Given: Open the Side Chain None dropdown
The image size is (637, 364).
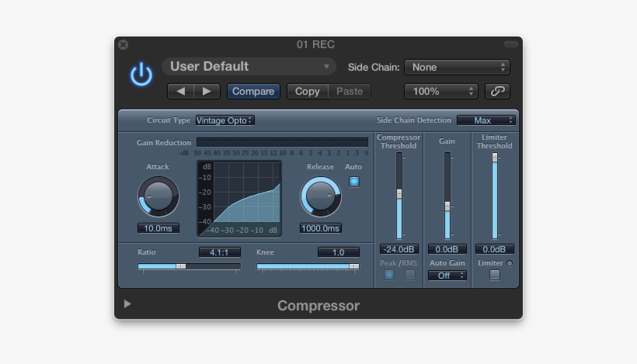Looking at the screenshot, I should click(457, 68).
